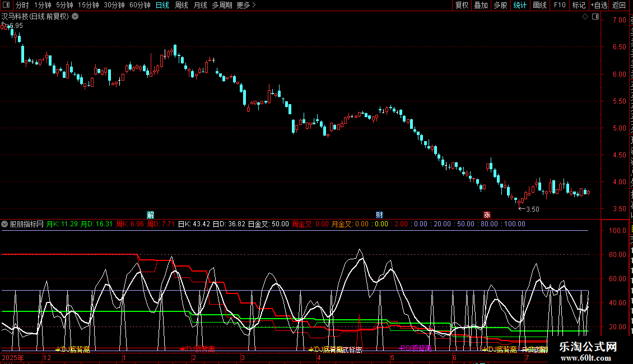Click the 3.50 low price label
This screenshot has height=364, width=633.
pos(533,209)
